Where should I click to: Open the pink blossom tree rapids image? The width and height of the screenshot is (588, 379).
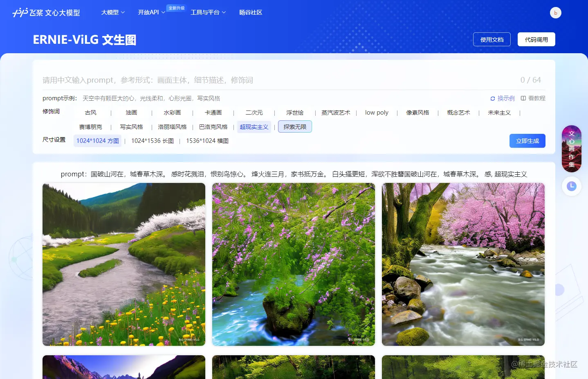pyautogui.click(x=463, y=264)
